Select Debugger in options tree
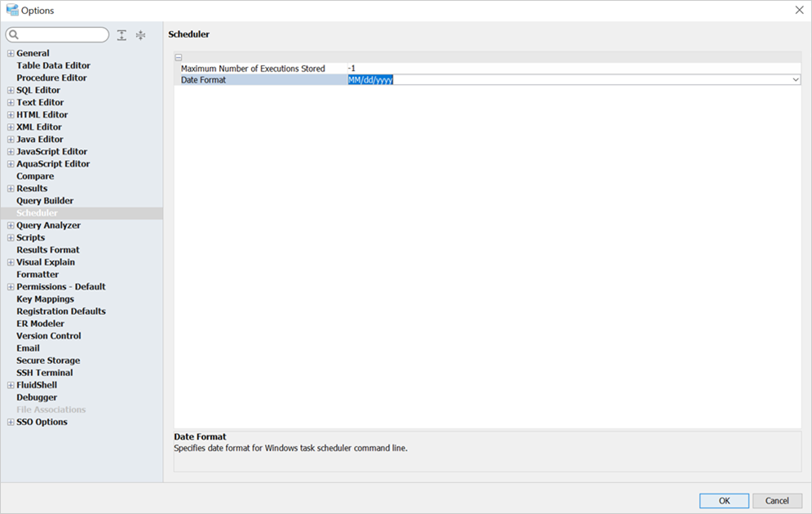The width and height of the screenshot is (812, 514). click(x=37, y=397)
